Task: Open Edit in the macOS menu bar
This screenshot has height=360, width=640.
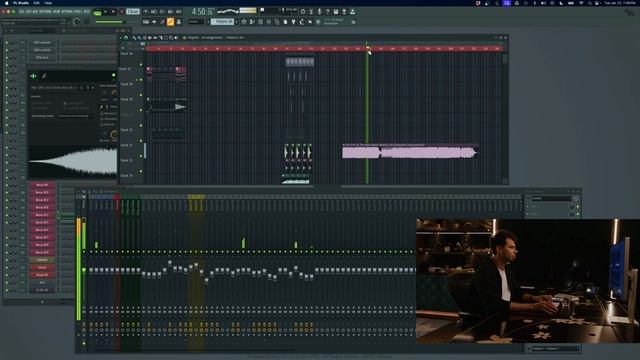Action: tap(36, 3)
